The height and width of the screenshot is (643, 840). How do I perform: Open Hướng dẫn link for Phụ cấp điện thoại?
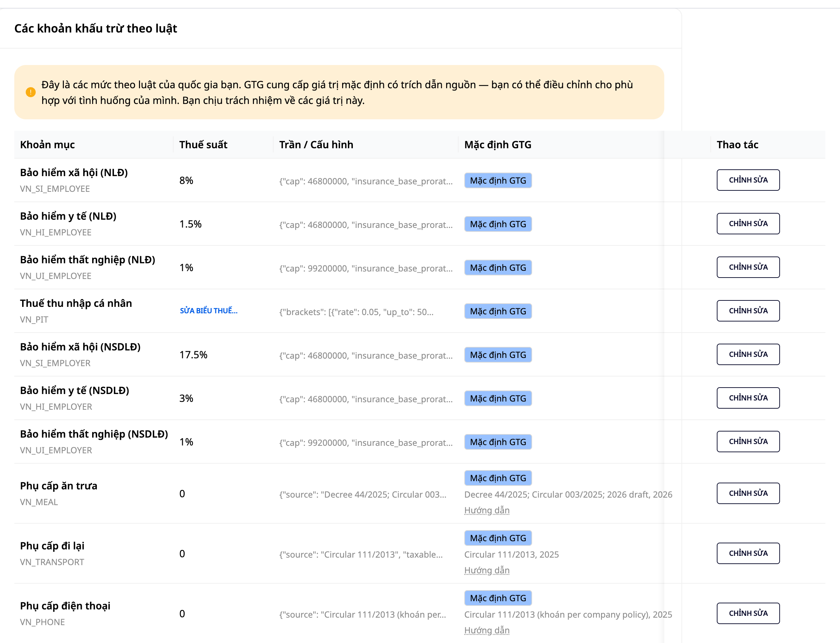pos(487,630)
